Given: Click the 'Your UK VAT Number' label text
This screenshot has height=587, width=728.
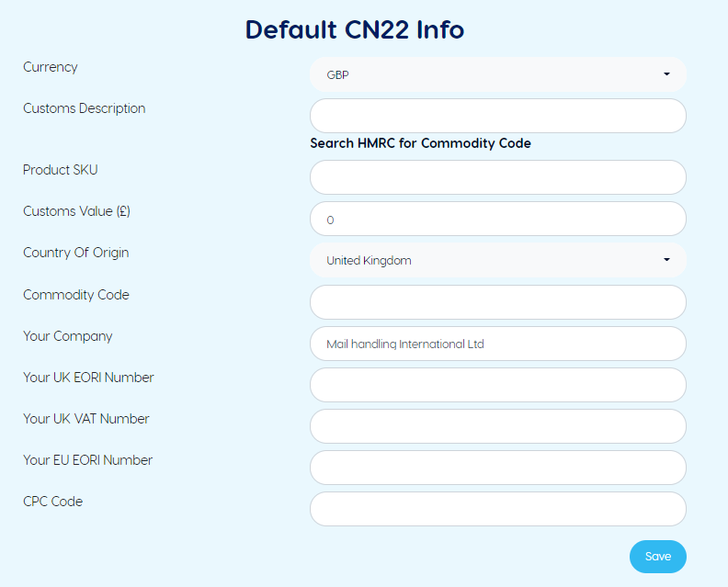Looking at the screenshot, I should 85,419.
